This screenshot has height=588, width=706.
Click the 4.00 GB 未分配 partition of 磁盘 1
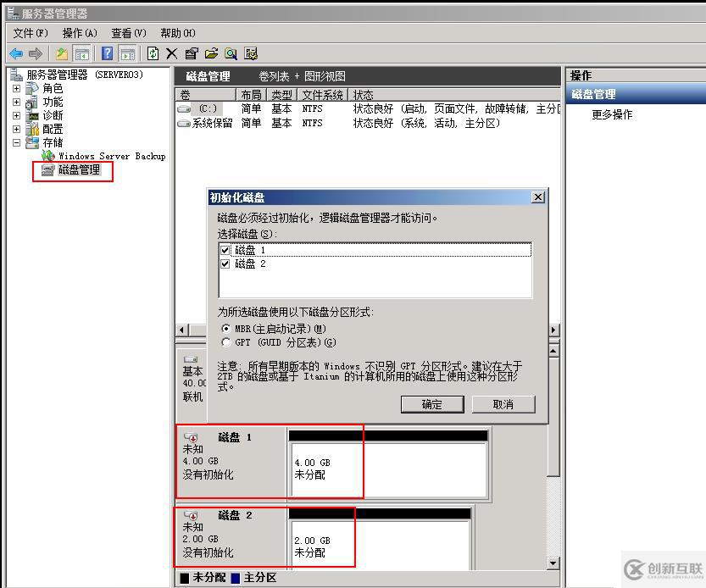[389, 469]
